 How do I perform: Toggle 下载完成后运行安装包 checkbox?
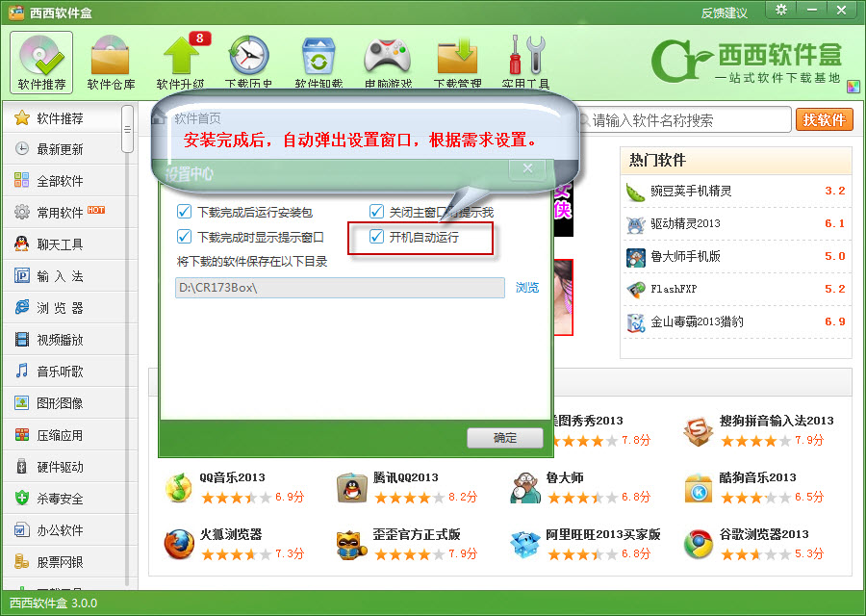[x=184, y=212]
